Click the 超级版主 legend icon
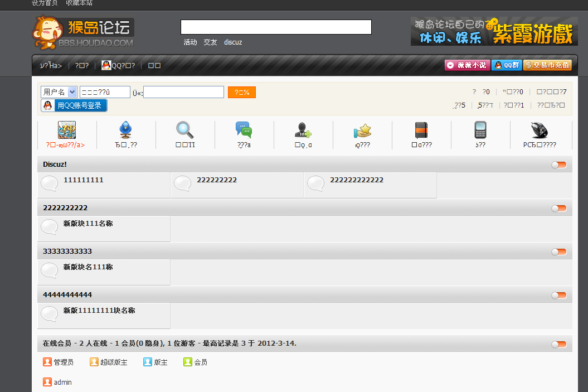The height and width of the screenshot is (392, 588). (x=94, y=362)
